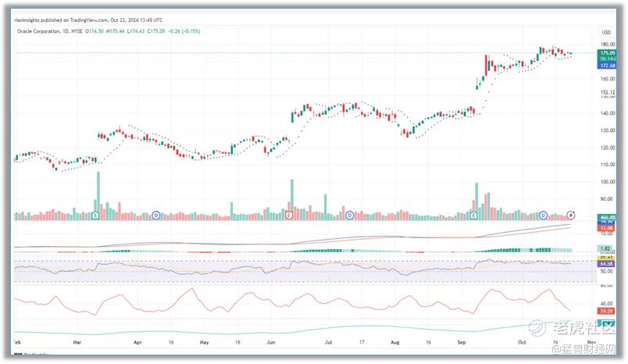Click the 'Aug' date axis label
Image resolution: width=628 pixels, height=364 pixels.
point(395,343)
